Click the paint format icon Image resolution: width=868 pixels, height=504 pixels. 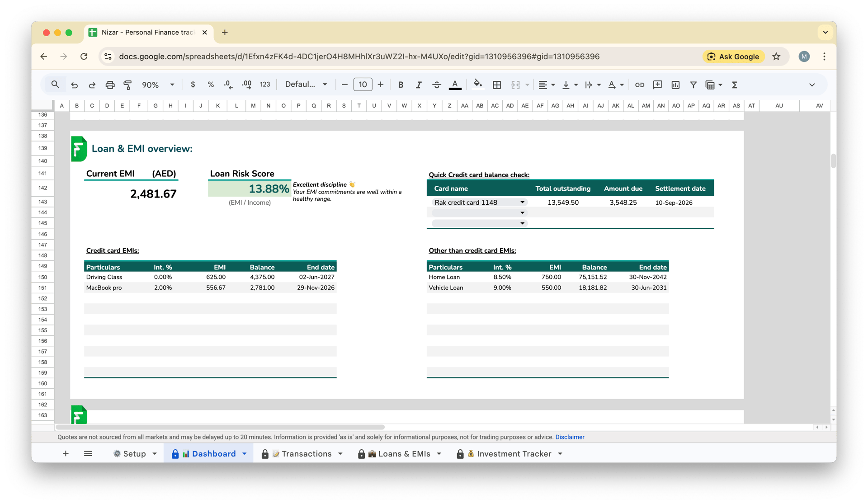(x=127, y=85)
